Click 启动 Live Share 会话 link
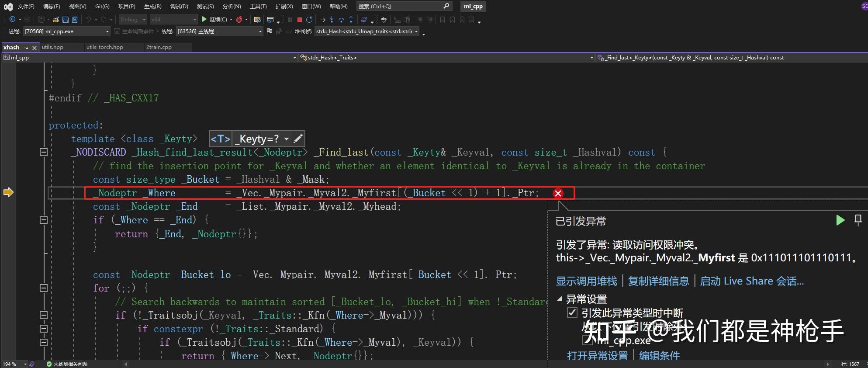The width and height of the screenshot is (868, 368). click(752, 281)
